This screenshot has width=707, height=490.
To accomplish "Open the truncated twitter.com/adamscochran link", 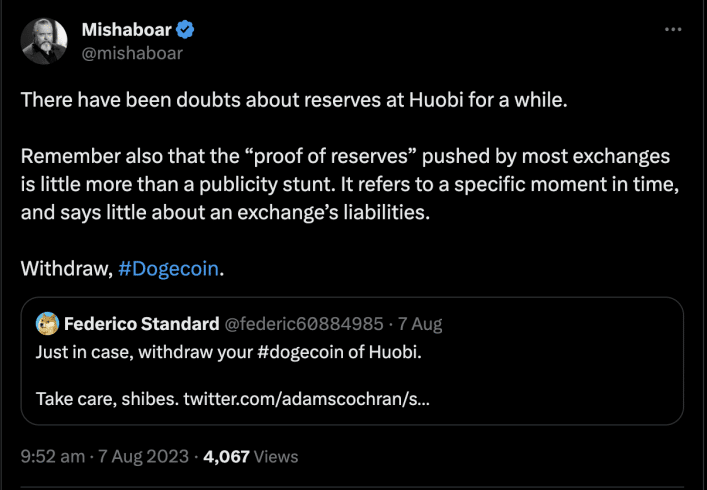I will (x=314, y=399).
